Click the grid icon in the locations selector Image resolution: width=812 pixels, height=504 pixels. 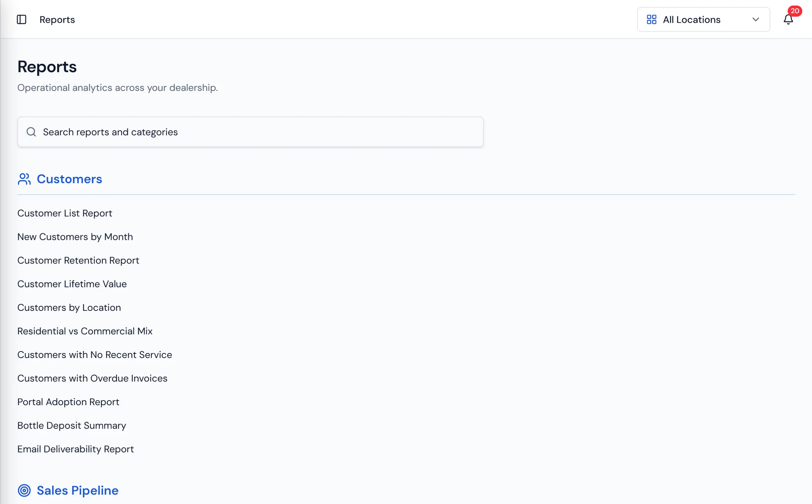(x=652, y=19)
